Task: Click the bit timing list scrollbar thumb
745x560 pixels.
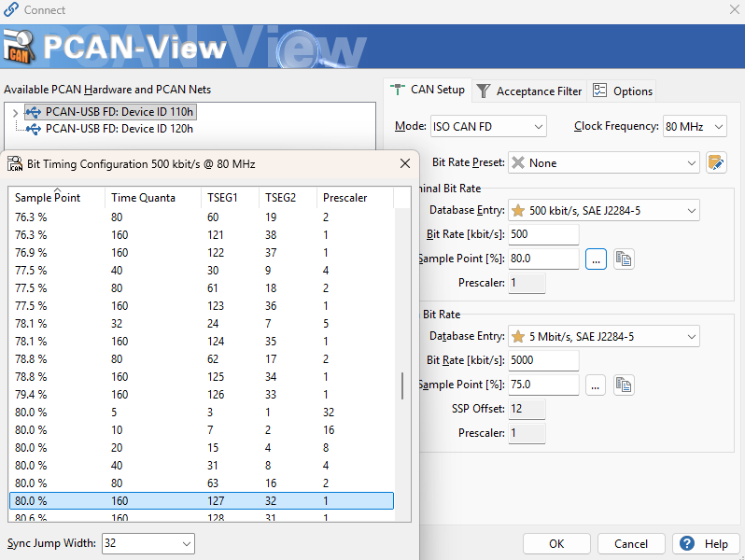Action: point(402,385)
